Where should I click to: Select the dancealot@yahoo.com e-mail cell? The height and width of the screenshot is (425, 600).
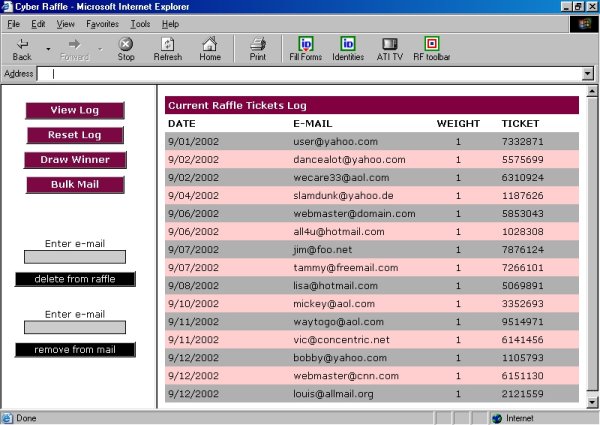click(349, 160)
